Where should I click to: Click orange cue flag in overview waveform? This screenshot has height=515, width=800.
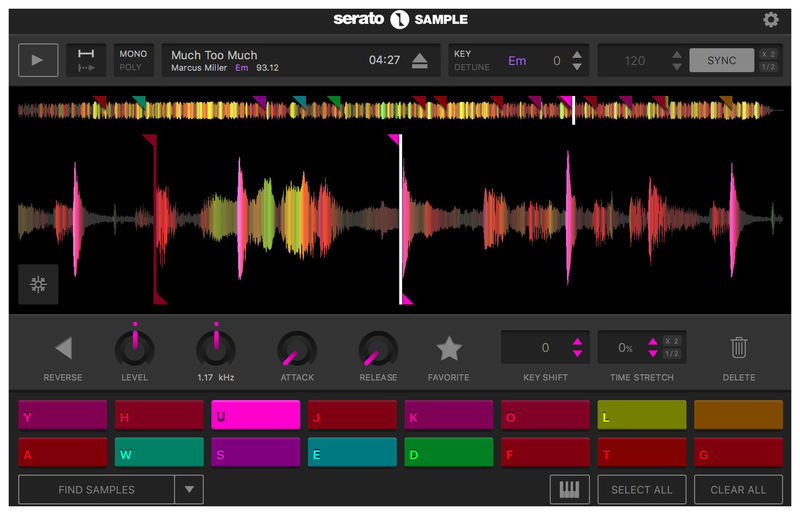click(x=727, y=102)
